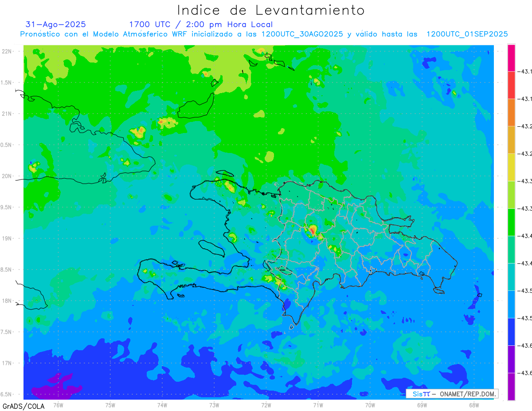Image resolution: width=532 pixels, height=411 pixels.
Task: Click the light blue legend swatch
Action: click(511, 304)
